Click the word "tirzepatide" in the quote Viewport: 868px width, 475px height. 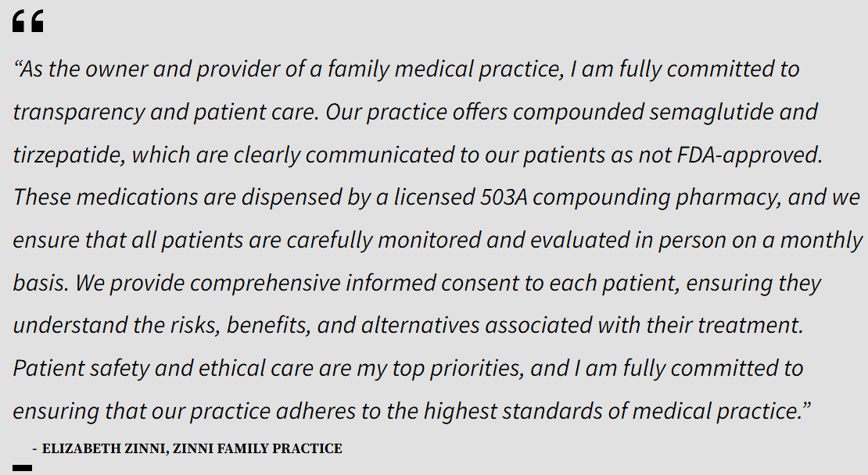(69, 155)
